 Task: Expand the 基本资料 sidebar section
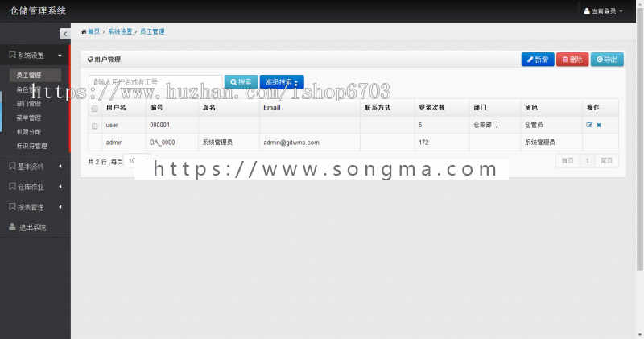35,167
